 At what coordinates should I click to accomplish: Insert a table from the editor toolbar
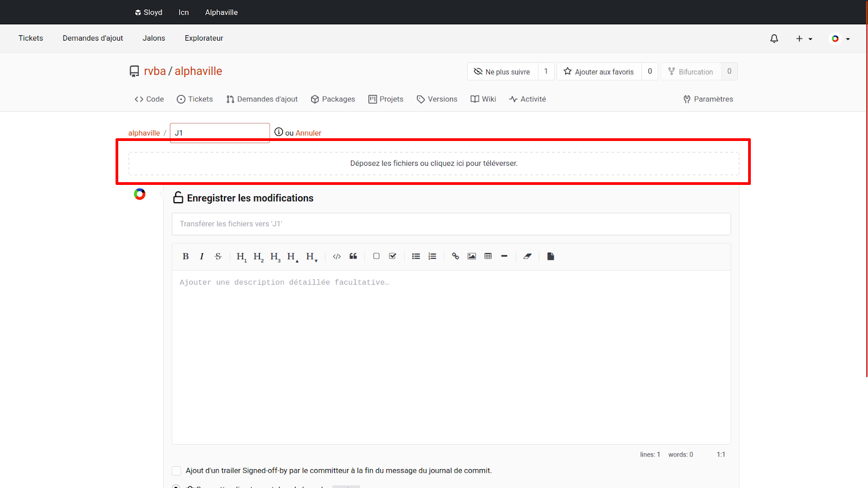point(488,256)
